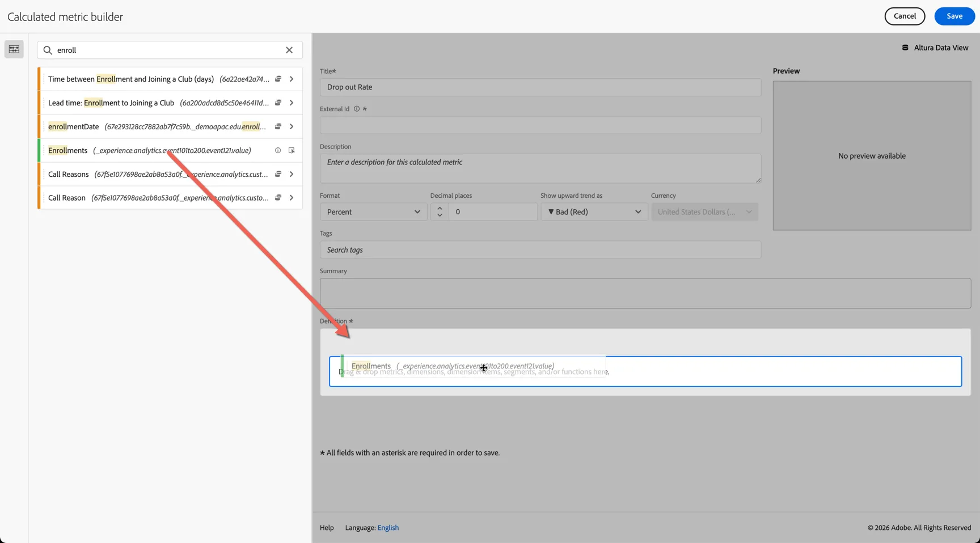Click the English language link
The width and height of the screenshot is (980, 543).
tap(388, 528)
